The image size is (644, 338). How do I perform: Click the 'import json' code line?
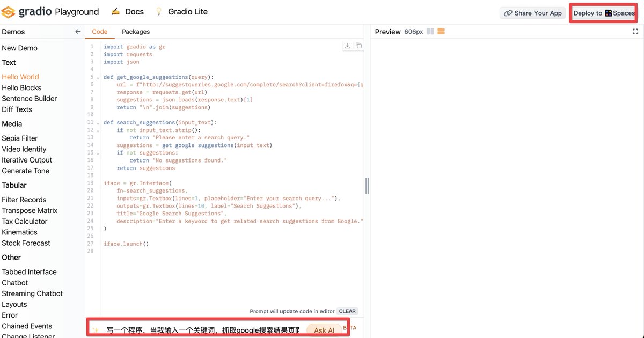click(121, 62)
